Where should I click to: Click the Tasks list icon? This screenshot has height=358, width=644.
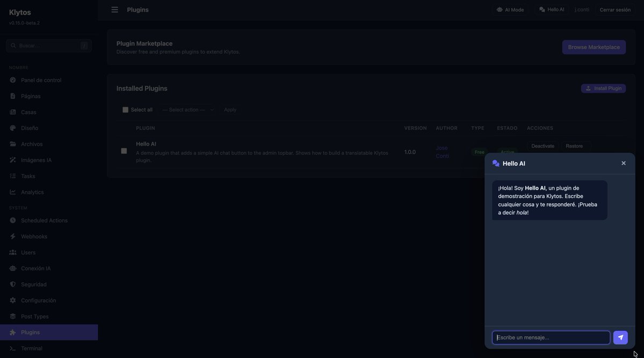coord(13,176)
